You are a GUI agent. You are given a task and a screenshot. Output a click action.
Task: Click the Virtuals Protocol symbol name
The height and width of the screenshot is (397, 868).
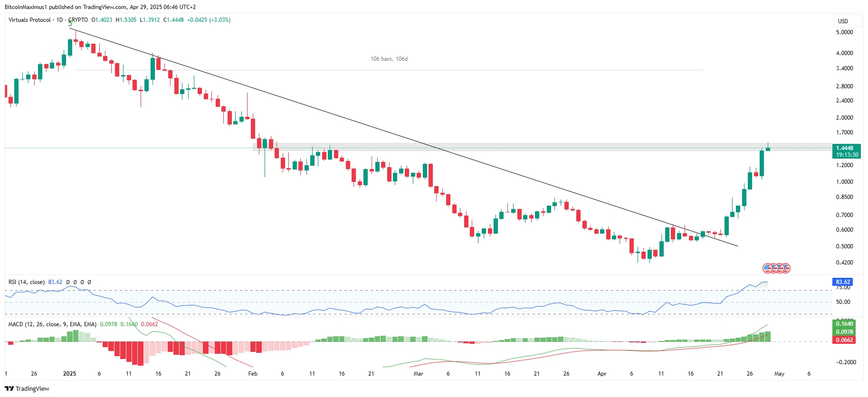[x=29, y=20]
